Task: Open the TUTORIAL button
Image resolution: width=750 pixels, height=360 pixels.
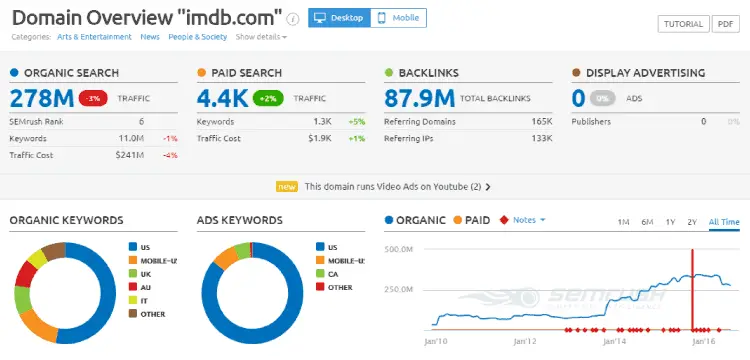Action: 683,24
